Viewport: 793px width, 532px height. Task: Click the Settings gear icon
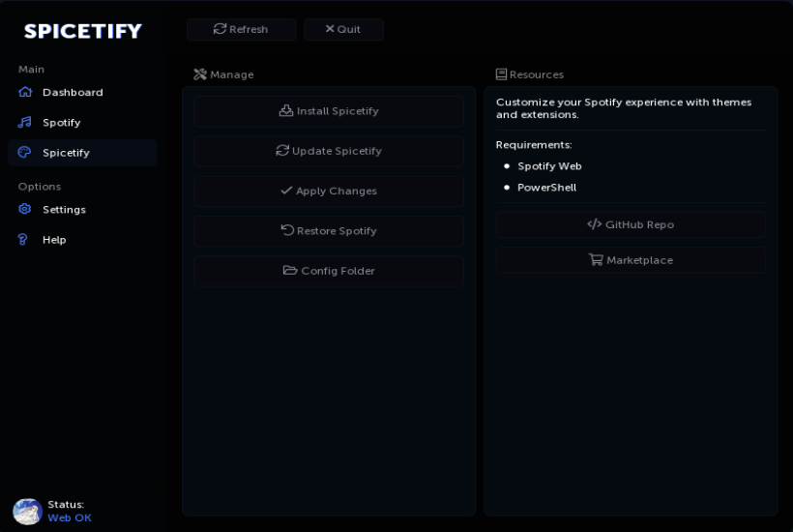pos(25,209)
